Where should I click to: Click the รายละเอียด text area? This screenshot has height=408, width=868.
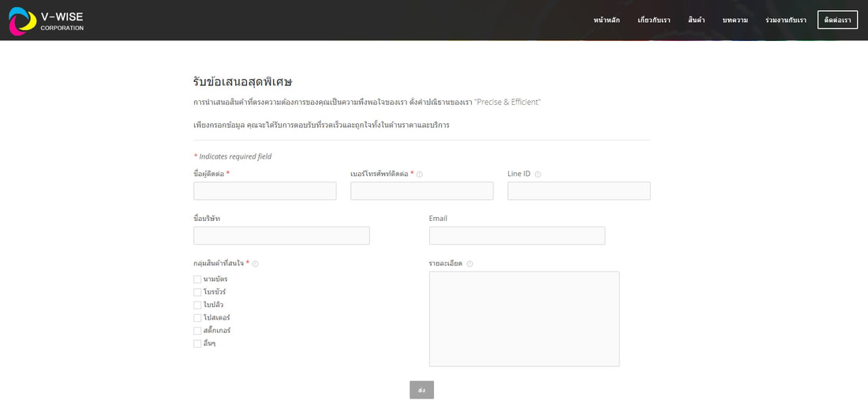click(524, 319)
